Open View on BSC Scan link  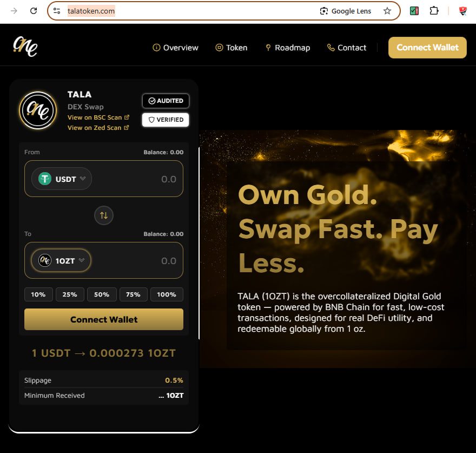tap(98, 117)
